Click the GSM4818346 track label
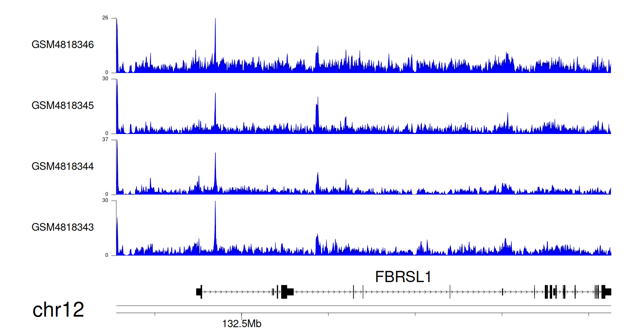The height and width of the screenshot is (335, 644). click(63, 45)
